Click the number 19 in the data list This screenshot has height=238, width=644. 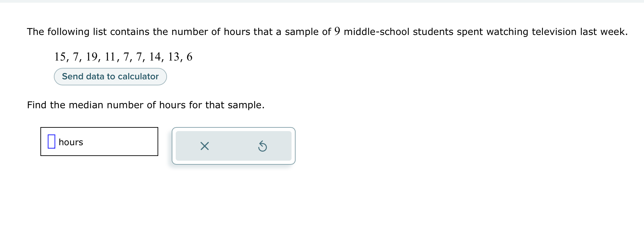tap(93, 56)
